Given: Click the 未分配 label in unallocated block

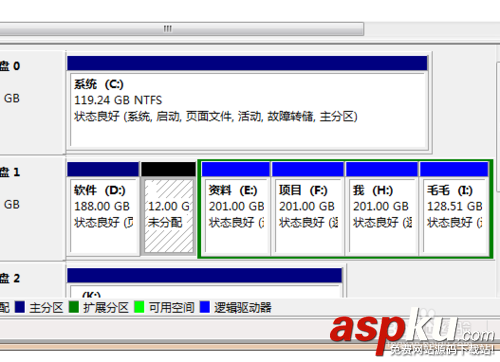Looking at the screenshot, I should pos(165,222).
